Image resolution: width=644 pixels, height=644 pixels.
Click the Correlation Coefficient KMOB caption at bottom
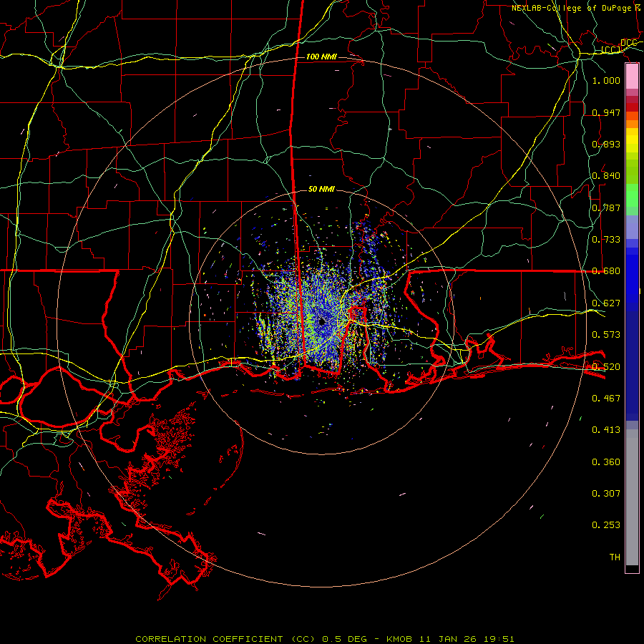(324, 639)
